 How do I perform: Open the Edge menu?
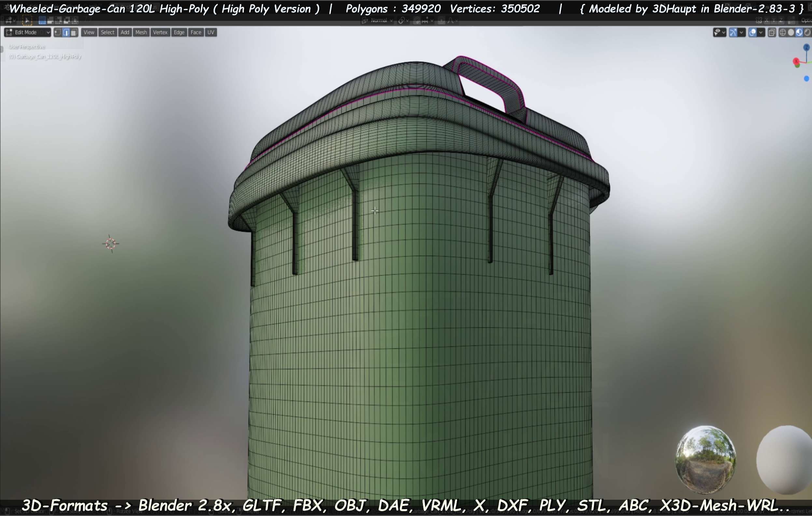(x=179, y=32)
